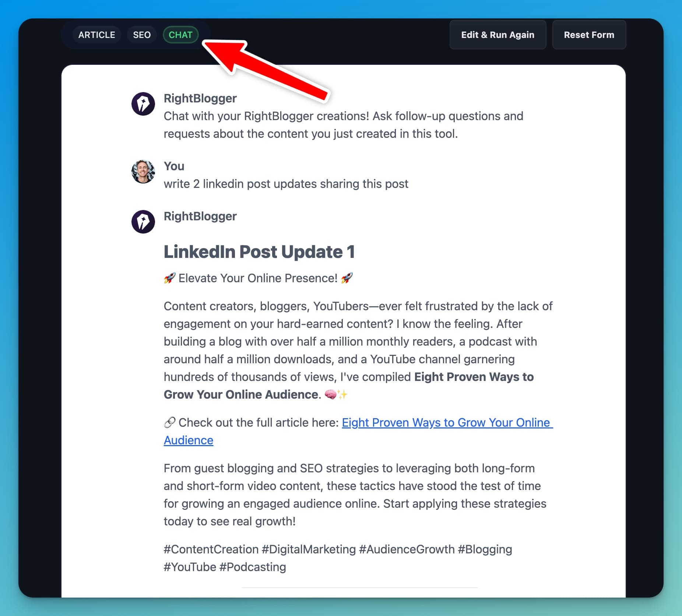682x616 pixels.
Task: Click the first RightBlogger avatar icon
Action: click(x=143, y=104)
